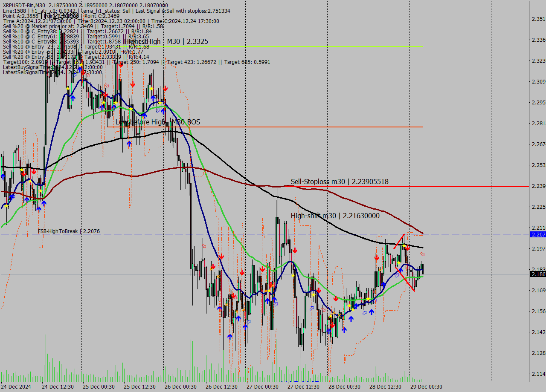Image resolution: width=546 pixels, height=392 pixels.
Task: Click 2.156 on the price axis
Action: (x=539, y=311)
